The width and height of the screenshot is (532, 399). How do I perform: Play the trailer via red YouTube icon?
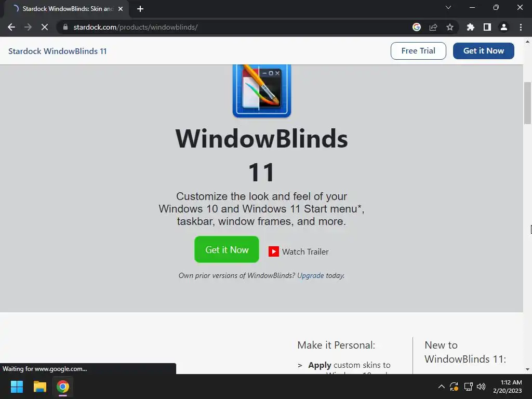click(x=273, y=252)
